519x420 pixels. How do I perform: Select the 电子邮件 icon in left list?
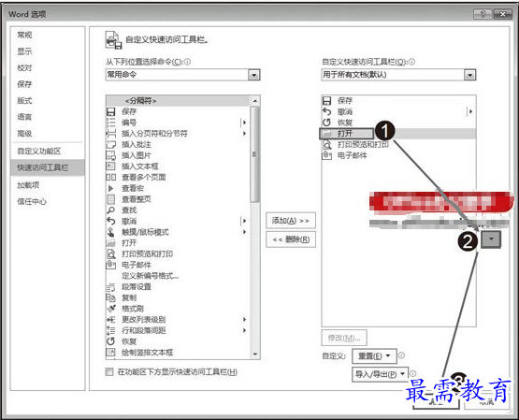coord(111,265)
